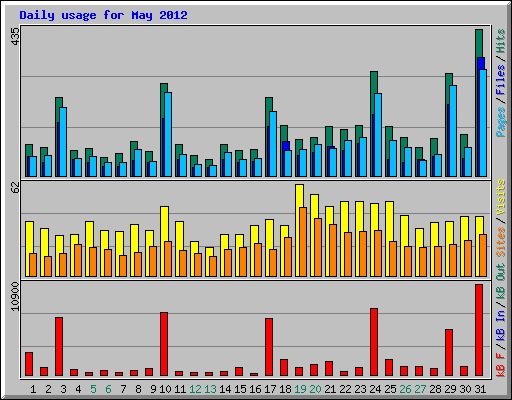Click the 'Visits' legend label

[x=501, y=197]
